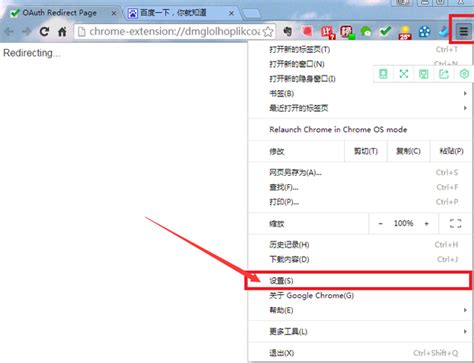Reload the current page
Screen dimensions: 474x363
(44, 32)
